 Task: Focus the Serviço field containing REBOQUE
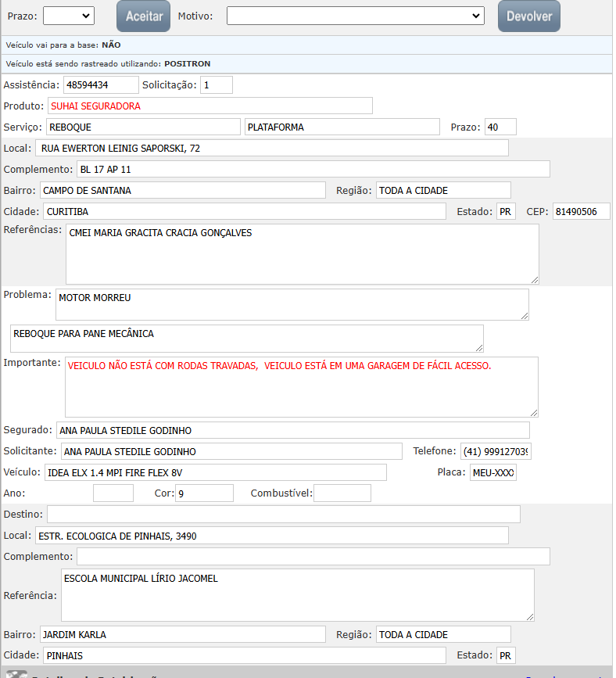[x=142, y=127]
